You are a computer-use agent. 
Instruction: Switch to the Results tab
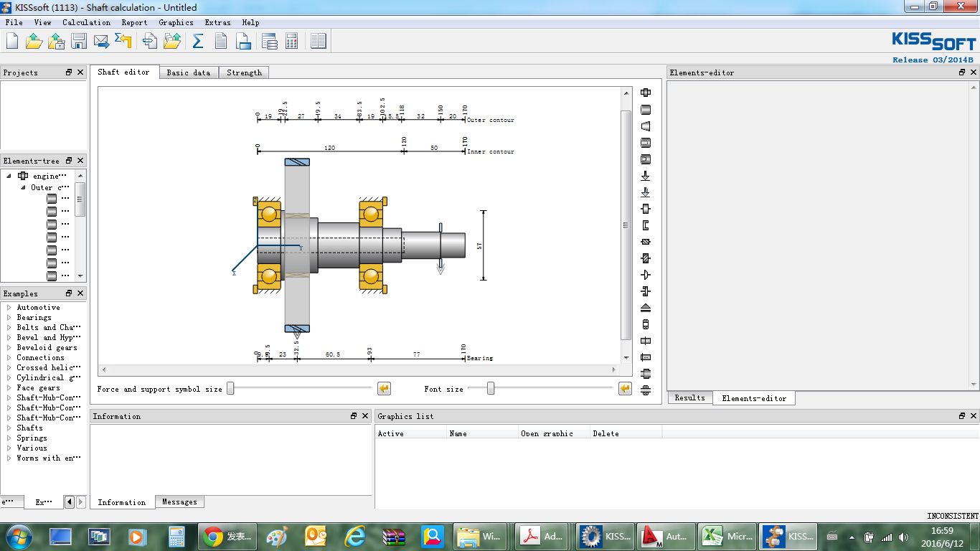pos(689,397)
